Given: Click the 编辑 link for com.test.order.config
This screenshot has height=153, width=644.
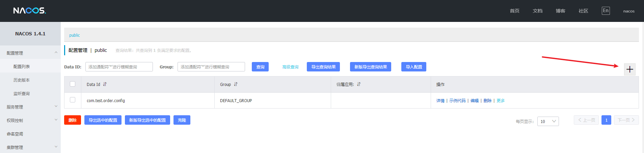Looking at the screenshot, I should click(x=475, y=100).
